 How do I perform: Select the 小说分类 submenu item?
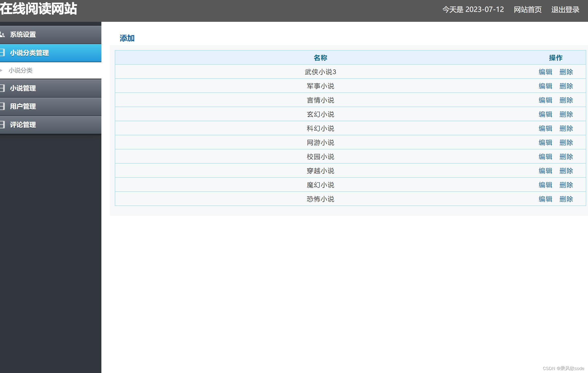point(21,70)
